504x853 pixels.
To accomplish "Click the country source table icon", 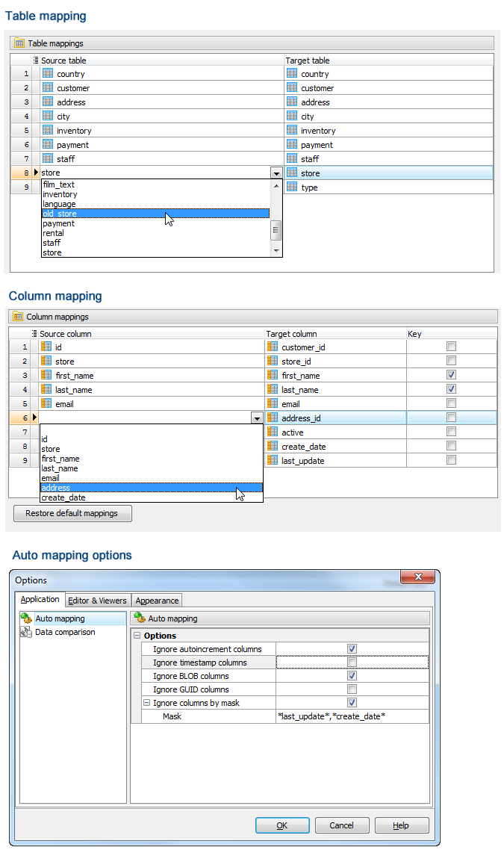I will click(48, 74).
